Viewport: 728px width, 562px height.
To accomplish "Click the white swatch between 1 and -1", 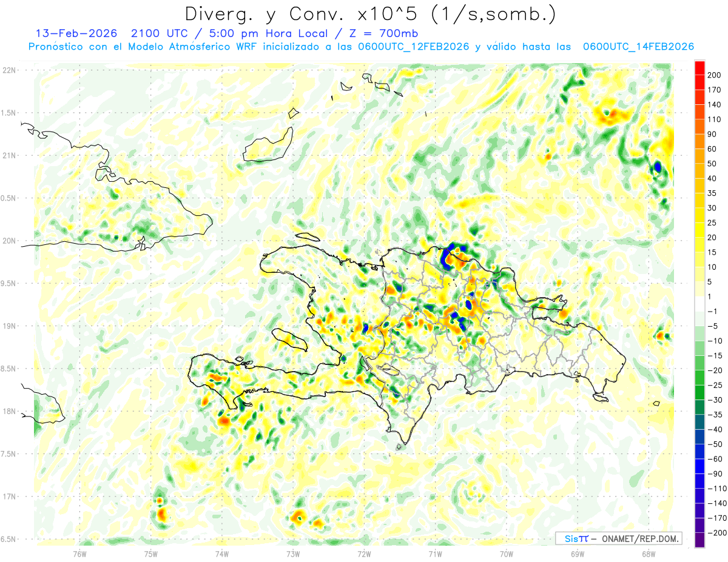I will pos(699,304).
